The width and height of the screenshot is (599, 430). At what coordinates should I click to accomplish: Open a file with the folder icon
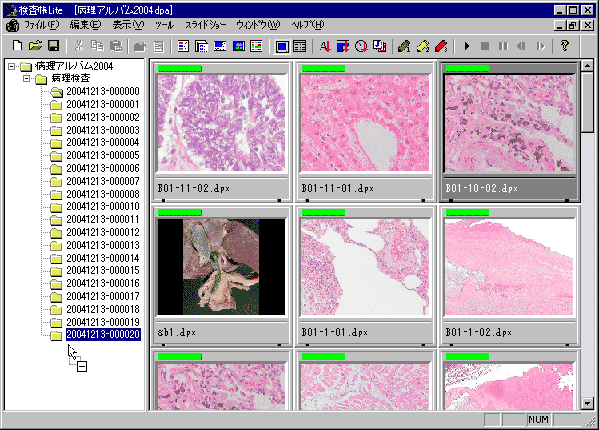[x=36, y=46]
